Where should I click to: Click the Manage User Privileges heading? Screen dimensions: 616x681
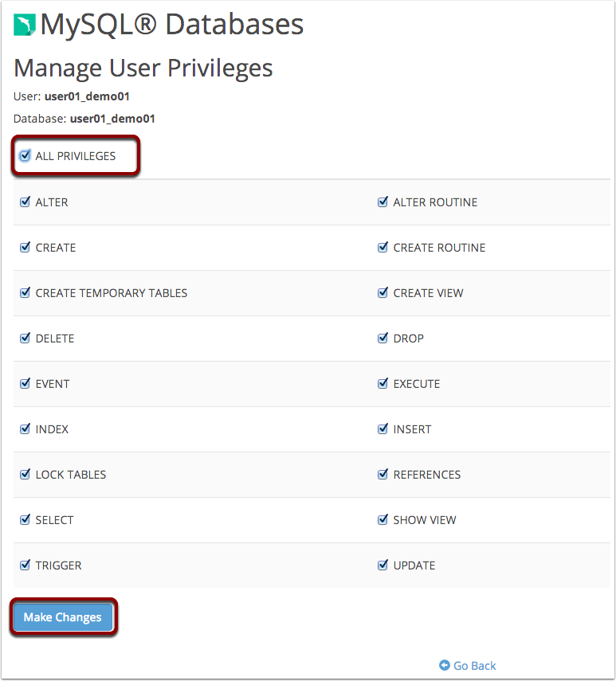coord(143,68)
